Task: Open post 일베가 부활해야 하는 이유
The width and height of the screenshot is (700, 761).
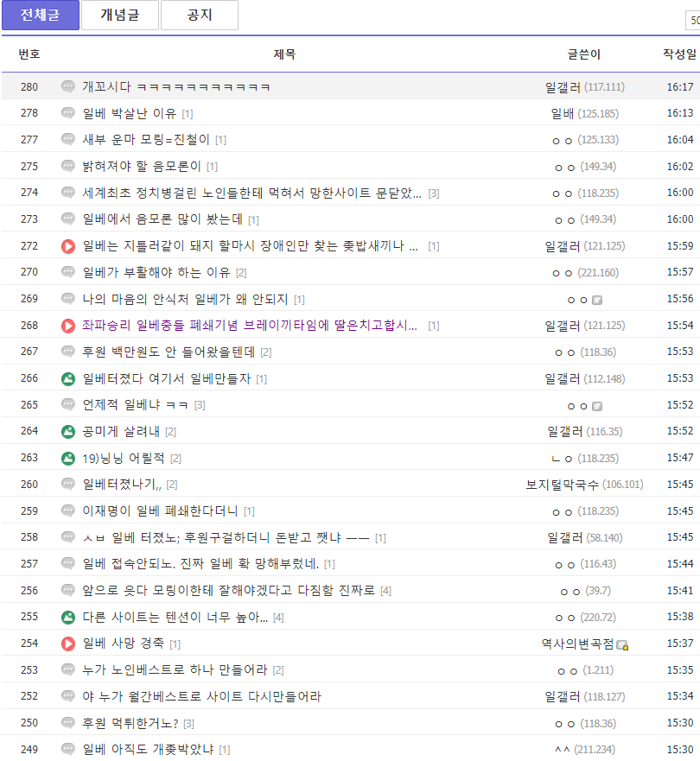Action: click(x=156, y=272)
